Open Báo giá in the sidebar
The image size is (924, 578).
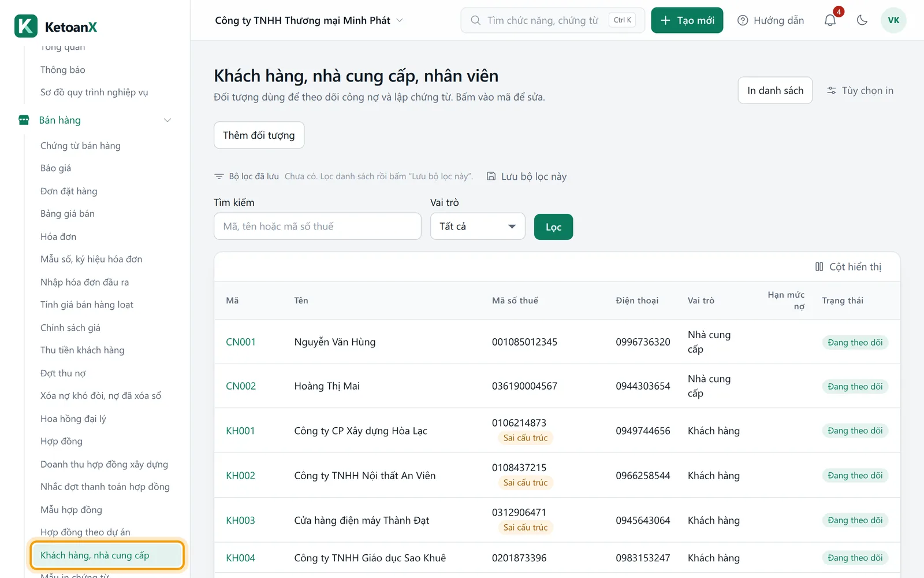[x=55, y=168]
